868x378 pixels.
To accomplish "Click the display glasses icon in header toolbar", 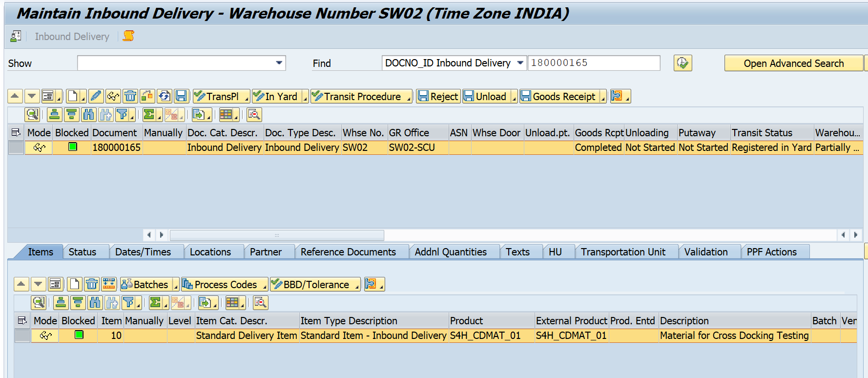I will pyautogui.click(x=113, y=96).
